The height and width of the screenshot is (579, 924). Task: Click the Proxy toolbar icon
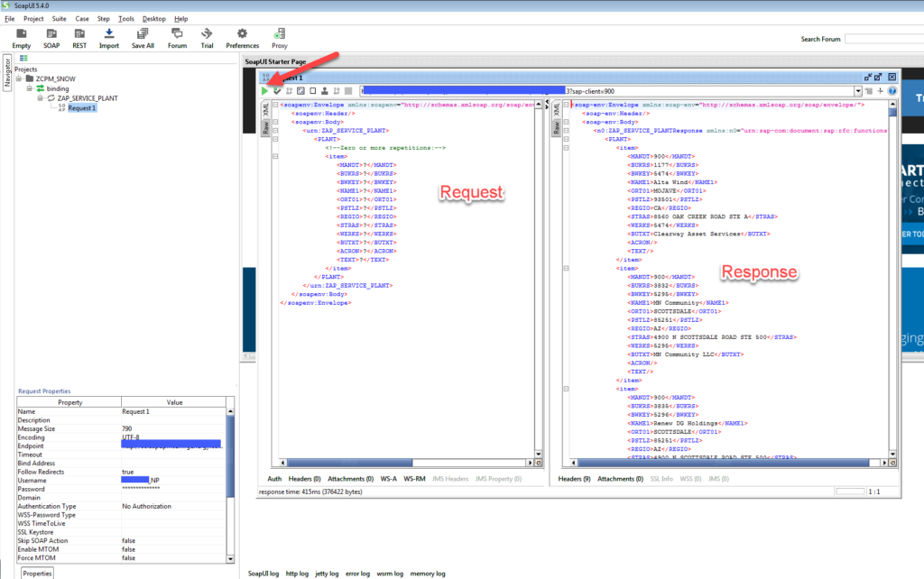[x=280, y=34]
